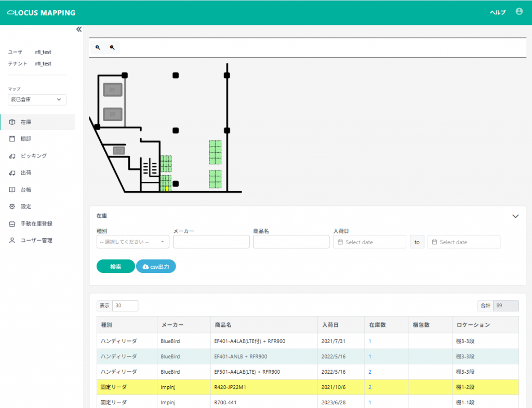
Task: Open the マップ dropdown showing 辰巳倉庫
Action: [x=37, y=99]
